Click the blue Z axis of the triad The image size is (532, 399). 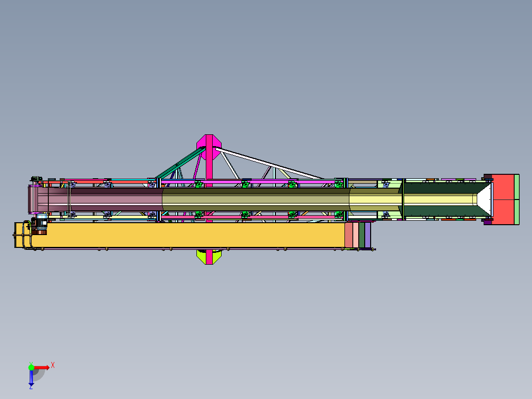pos(31,377)
